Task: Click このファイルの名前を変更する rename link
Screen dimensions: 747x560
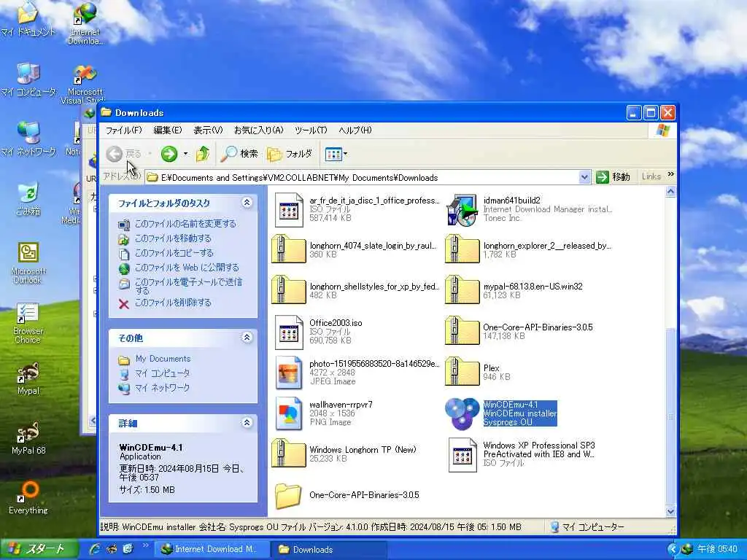Action: click(185, 224)
